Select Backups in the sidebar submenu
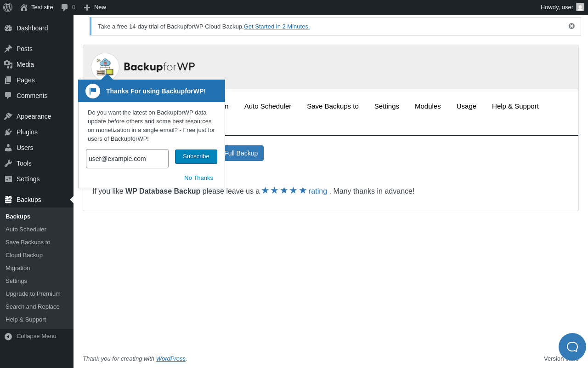Viewport: 588px width, 368px height. tap(18, 217)
